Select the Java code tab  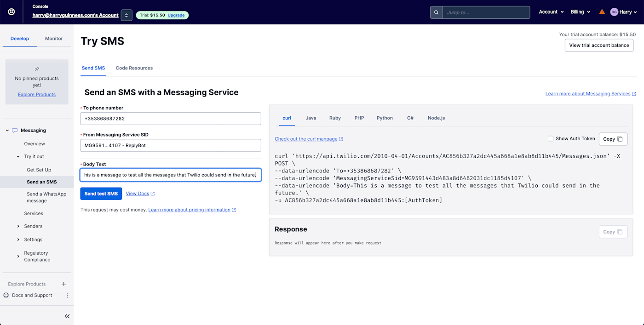pyautogui.click(x=311, y=118)
